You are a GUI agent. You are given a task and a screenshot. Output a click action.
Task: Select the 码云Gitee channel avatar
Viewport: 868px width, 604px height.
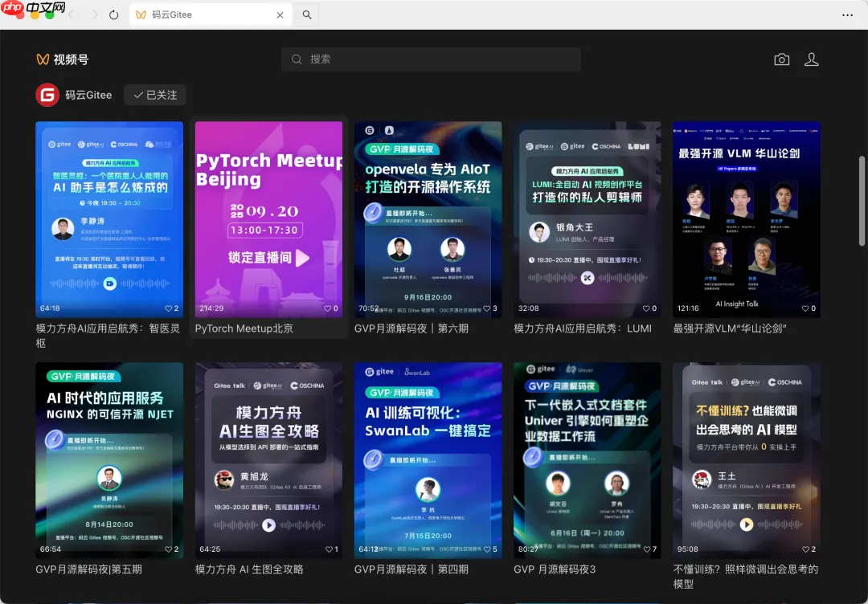(x=48, y=95)
